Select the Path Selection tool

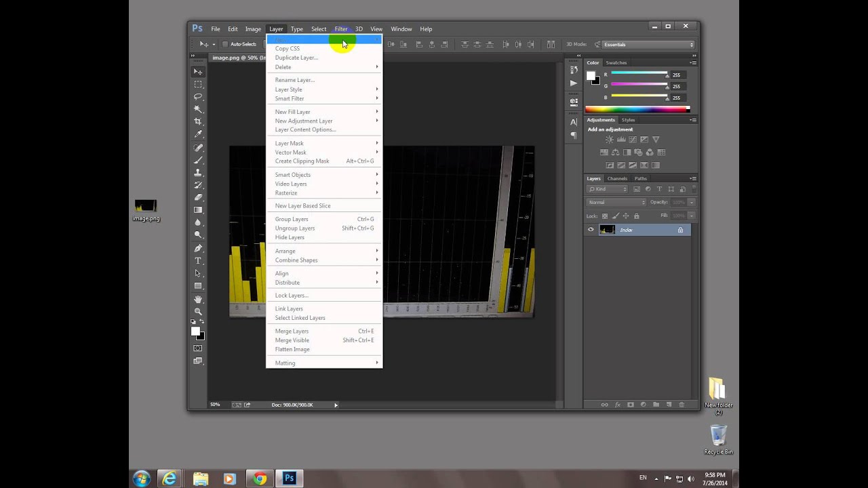[x=198, y=273]
